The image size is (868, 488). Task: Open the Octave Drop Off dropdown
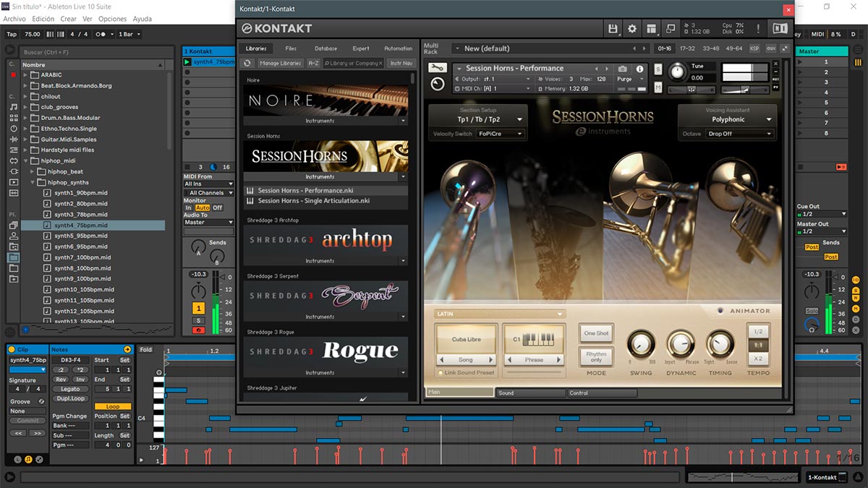739,134
